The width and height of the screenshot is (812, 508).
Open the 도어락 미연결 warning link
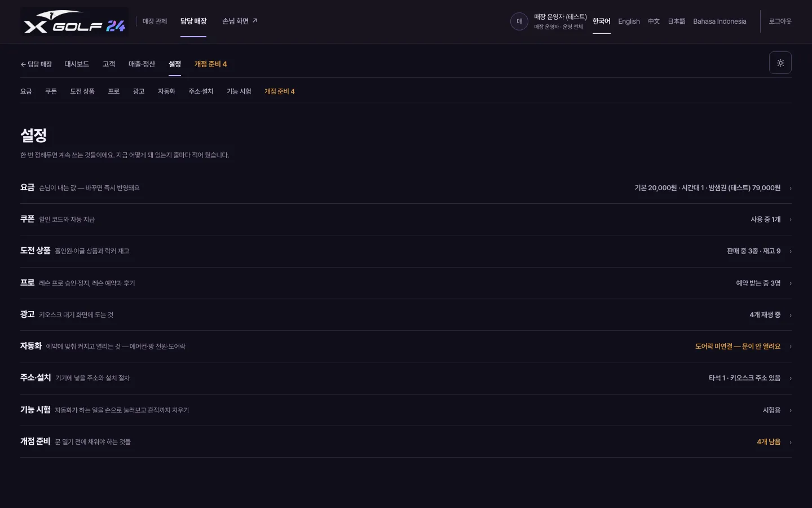pyautogui.click(x=738, y=347)
